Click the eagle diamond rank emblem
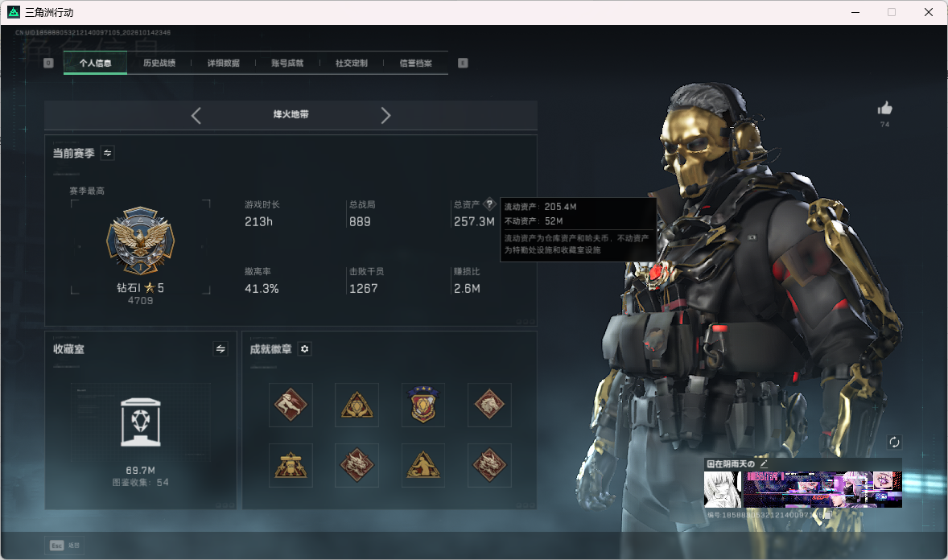This screenshot has height=560, width=948. point(140,241)
